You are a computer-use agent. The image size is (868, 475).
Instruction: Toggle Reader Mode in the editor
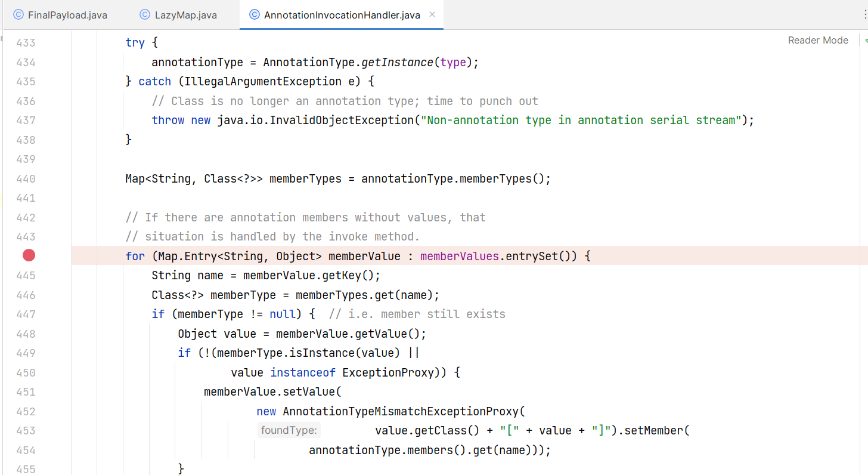tap(818, 40)
